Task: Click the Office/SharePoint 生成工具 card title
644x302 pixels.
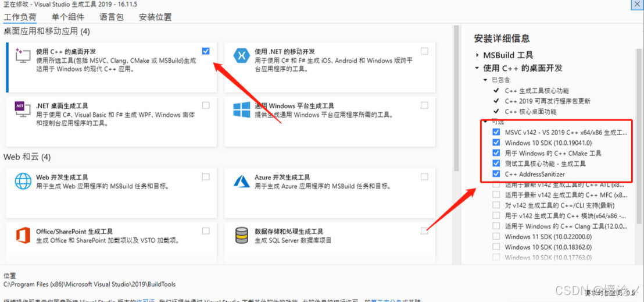Action: (x=74, y=231)
